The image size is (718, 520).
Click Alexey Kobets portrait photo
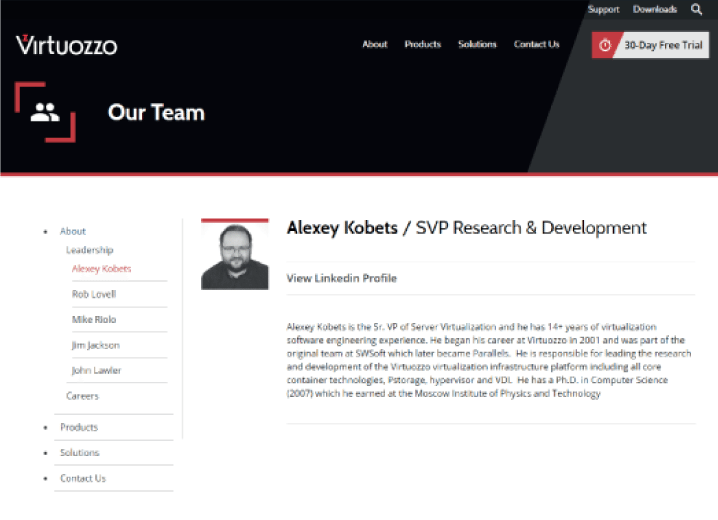click(234, 255)
